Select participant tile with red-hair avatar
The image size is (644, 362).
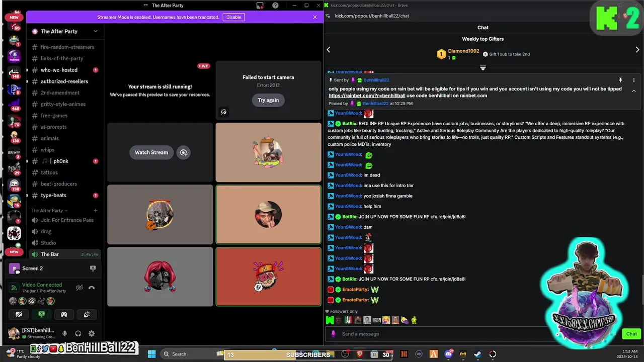[160, 277]
